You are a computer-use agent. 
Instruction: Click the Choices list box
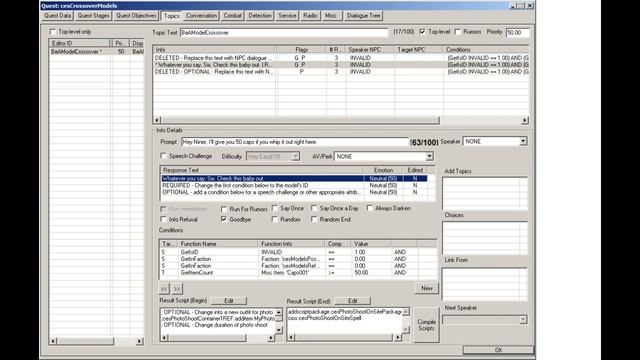point(484,238)
